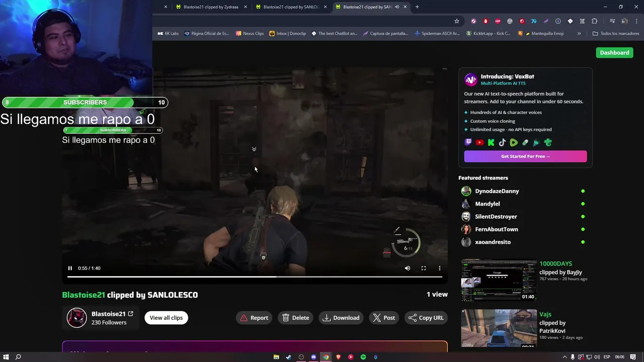Image resolution: width=644 pixels, height=362 pixels.
Task: Pause the clip video
Action: click(x=70, y=268)
